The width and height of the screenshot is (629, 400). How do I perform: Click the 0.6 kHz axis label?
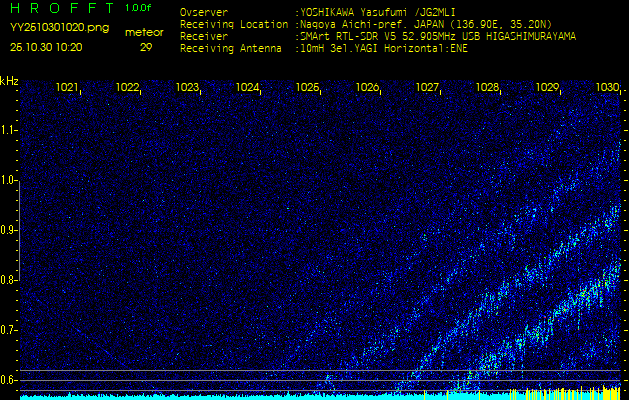click(x=9, y=380)
